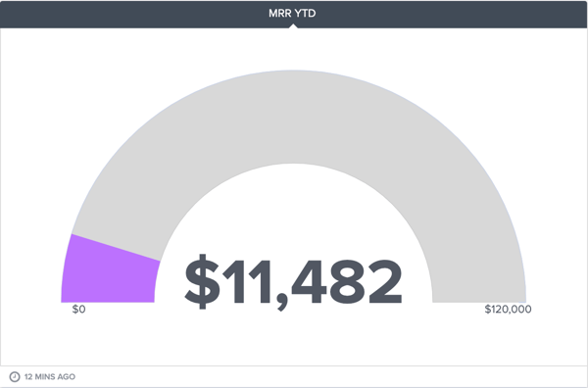Click the white space above the gauge
588x388 pixels.
(x=294, y=49)
